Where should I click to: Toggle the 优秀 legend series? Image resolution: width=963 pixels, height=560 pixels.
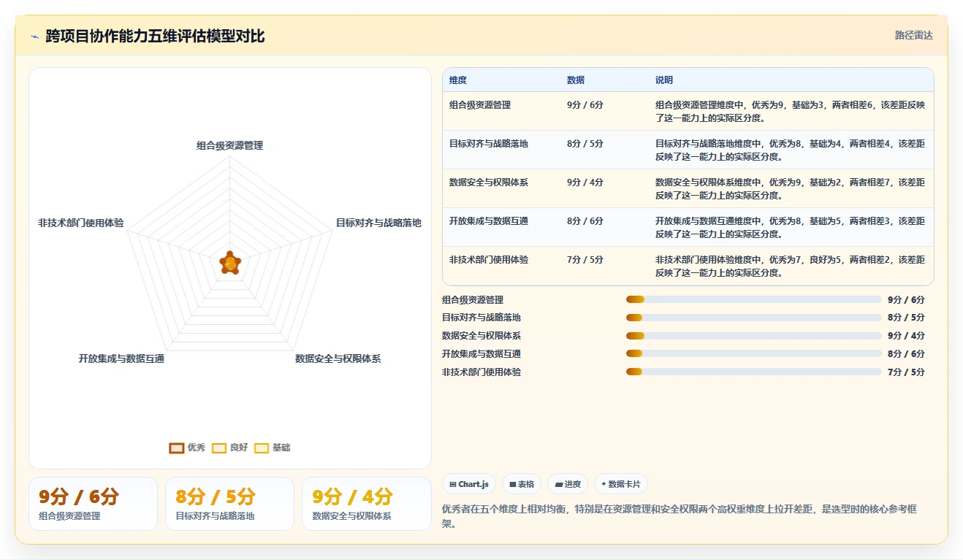tap(187, 448)
